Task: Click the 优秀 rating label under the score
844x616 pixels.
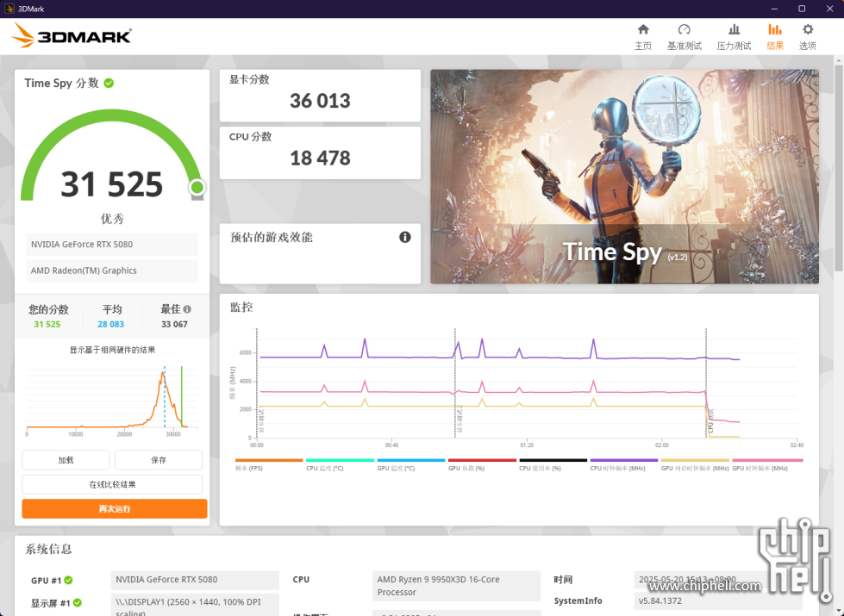Action: [x=112, y=219]
